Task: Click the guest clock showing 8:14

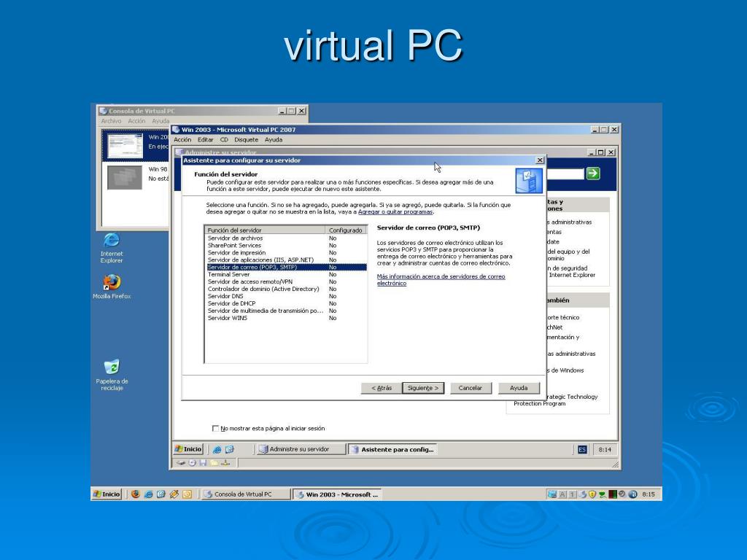Action: (605, 449)
